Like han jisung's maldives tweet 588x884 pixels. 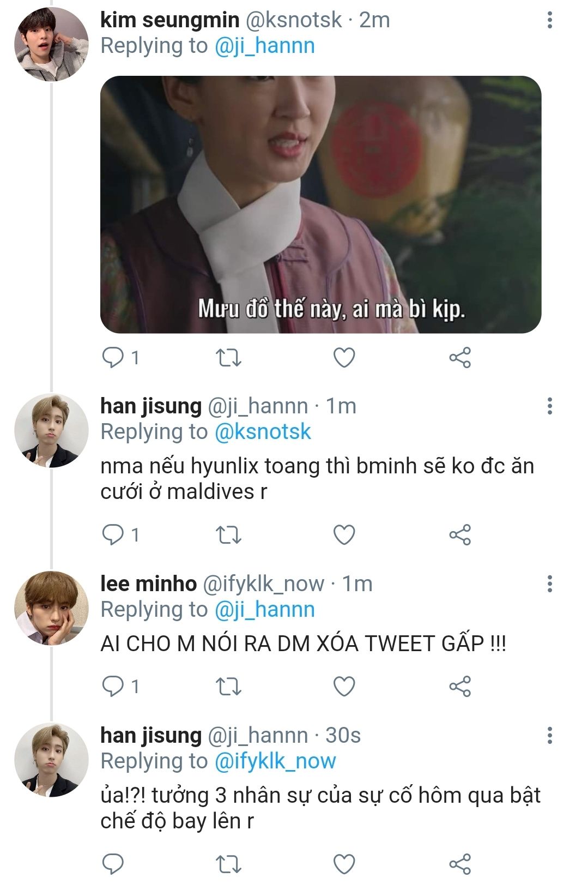click(x=344, y=534)
